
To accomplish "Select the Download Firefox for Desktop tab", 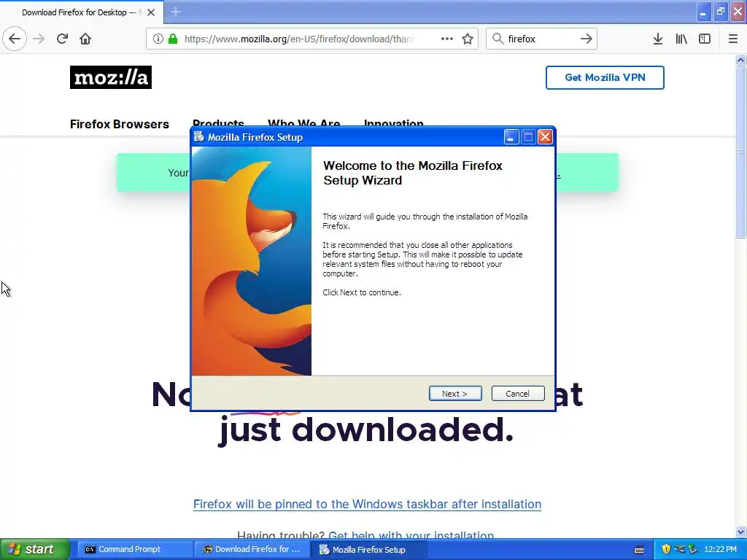I will 81,12.
